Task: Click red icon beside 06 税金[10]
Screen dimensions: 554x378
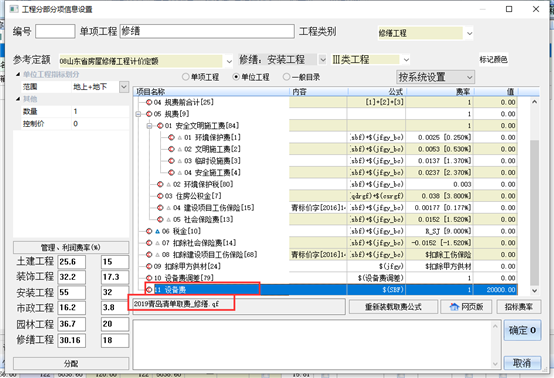Action: coord(149,231)
